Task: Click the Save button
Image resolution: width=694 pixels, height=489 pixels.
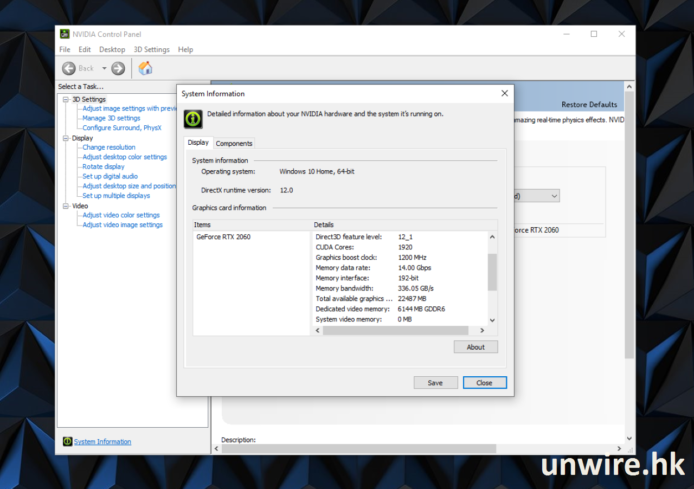Action: [435, 382]
